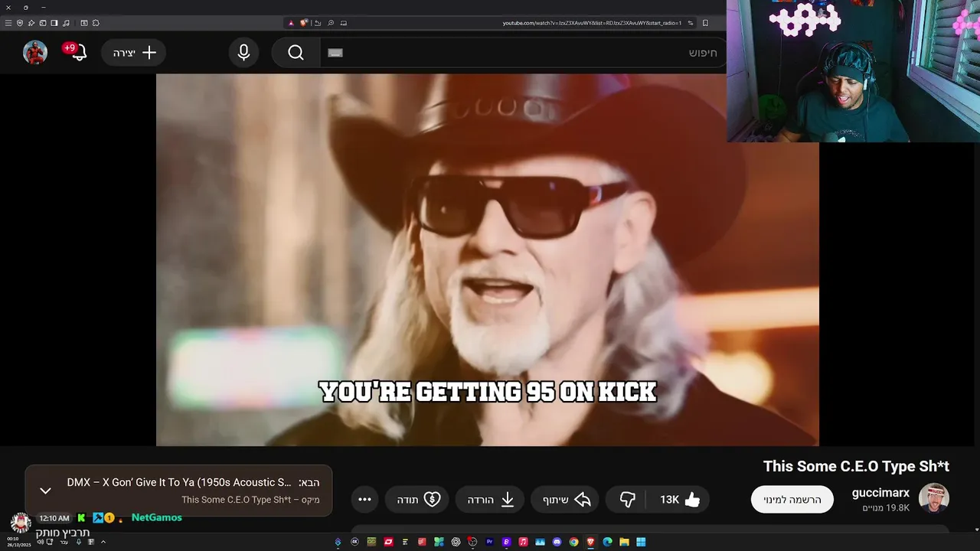The width and height of the screenshot is (980, 551).
Task: Bookmark this page in browser toolbar
Action: click(x=705, y=23)
